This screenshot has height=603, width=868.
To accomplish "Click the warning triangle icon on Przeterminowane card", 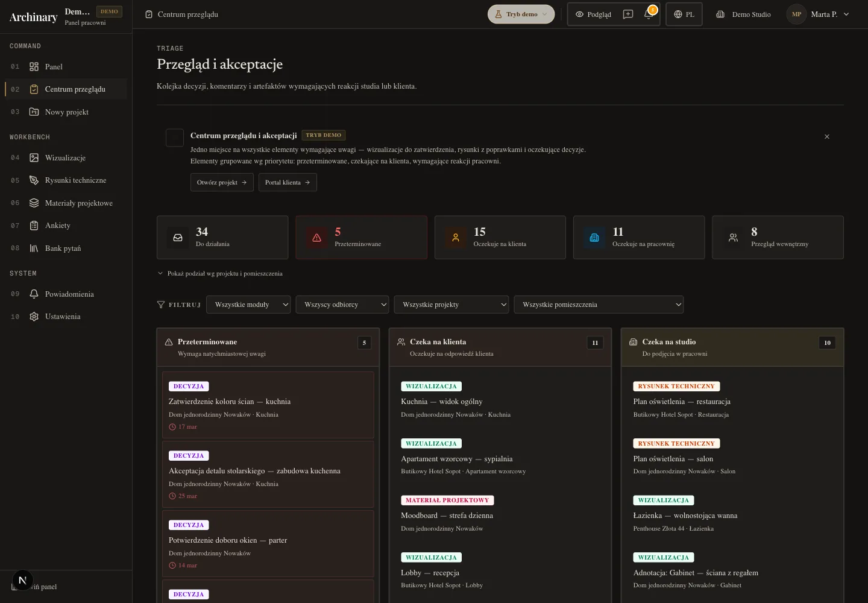I will (x=317, y=238).
